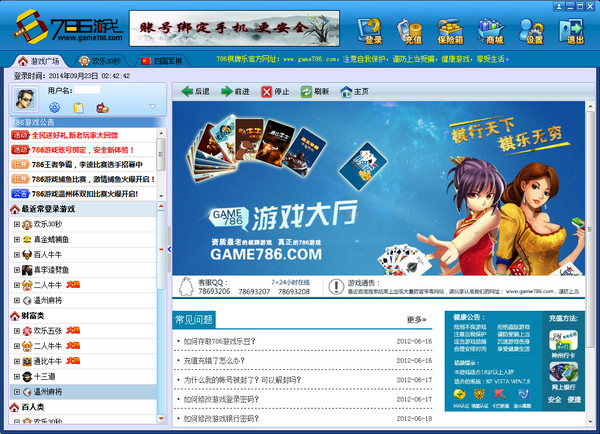Open announcement 786游戏账号绑定,安全新体验
This screenshot has width=600, height=434.
(83, 150)
